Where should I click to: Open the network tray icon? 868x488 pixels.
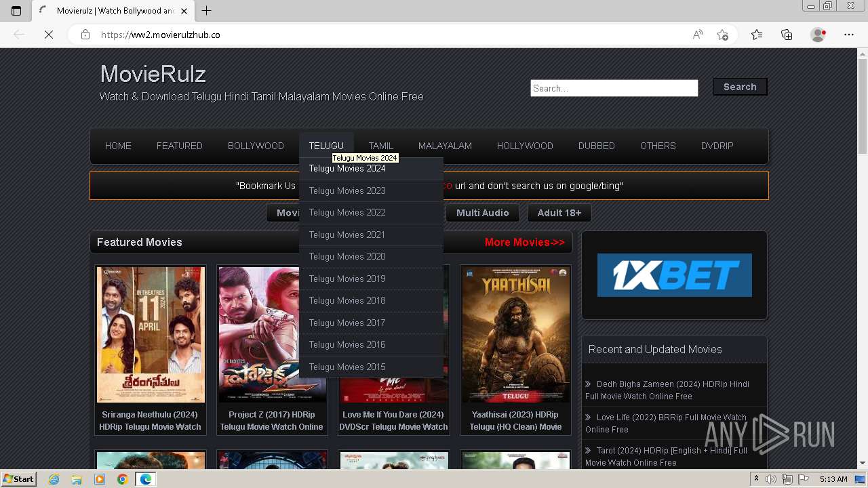point(787,479)
